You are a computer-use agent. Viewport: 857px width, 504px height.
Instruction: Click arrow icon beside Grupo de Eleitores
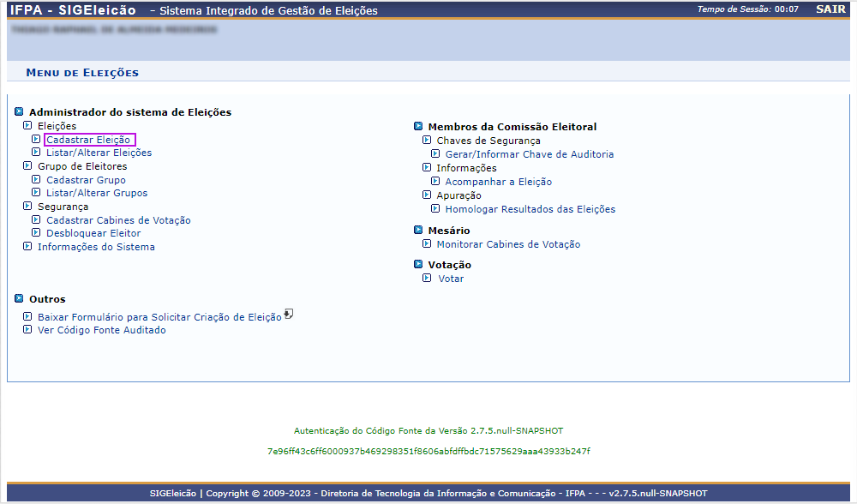pyautogui.click(x=27, y=165)
